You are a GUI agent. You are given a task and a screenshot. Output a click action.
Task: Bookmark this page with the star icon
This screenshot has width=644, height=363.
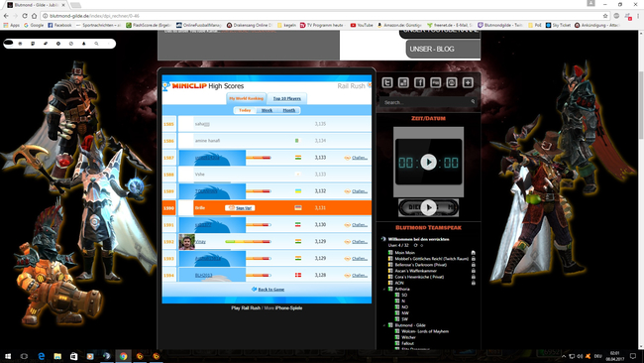[605, 16]
